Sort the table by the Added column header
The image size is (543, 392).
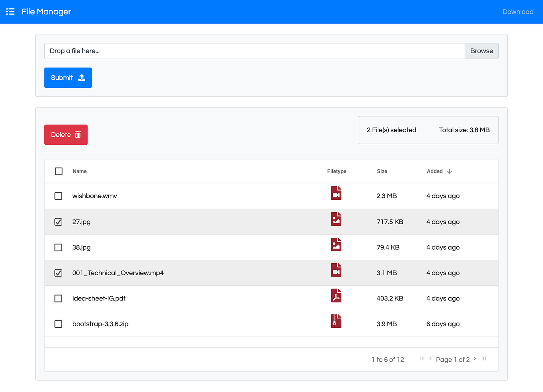435,171
